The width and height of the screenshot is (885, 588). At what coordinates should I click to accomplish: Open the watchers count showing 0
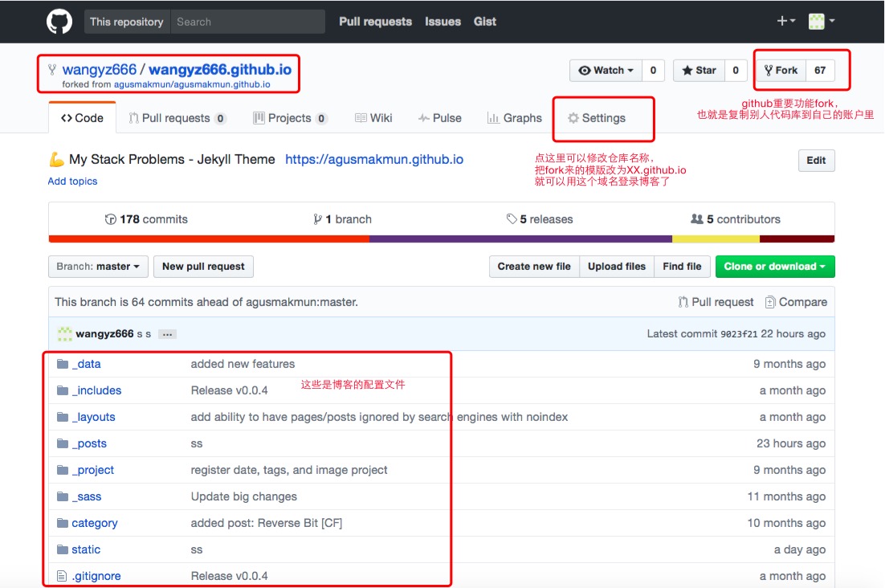click(653, 70)
